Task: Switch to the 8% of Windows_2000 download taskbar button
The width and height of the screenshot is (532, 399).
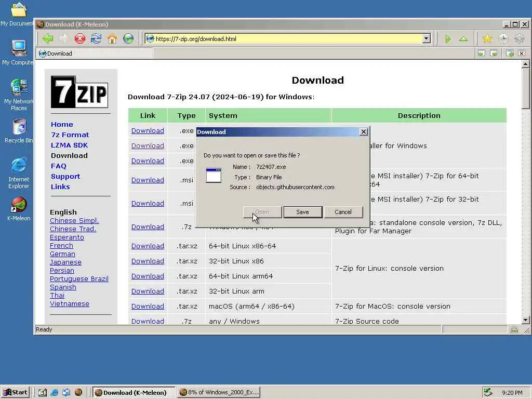Action: point(219,393)
